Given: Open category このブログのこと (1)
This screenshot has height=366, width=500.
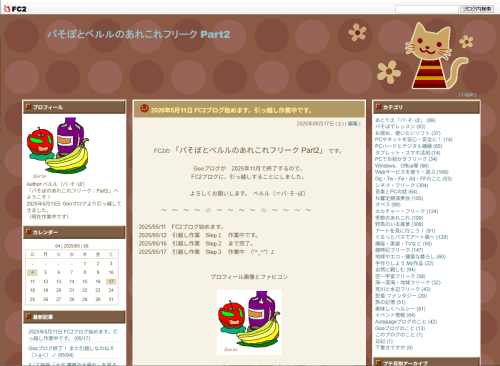Looking at the screenshot, I should (x=399, y=335).
